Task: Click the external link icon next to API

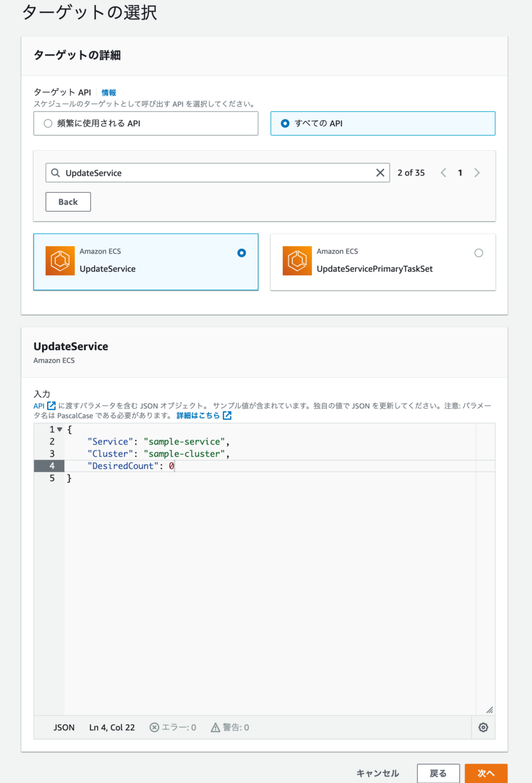Action: pos(50,406)
